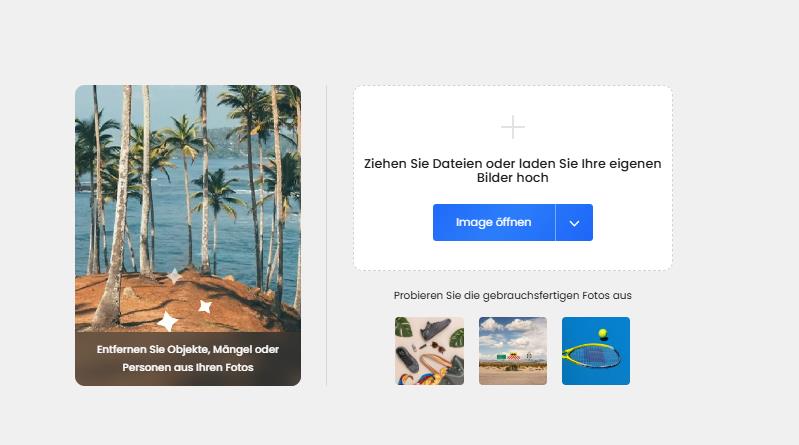The height and width of the screenshot is (445, 799).
Task: Click the largest sparkle star on preview
Action: click(x=167, y=322)
